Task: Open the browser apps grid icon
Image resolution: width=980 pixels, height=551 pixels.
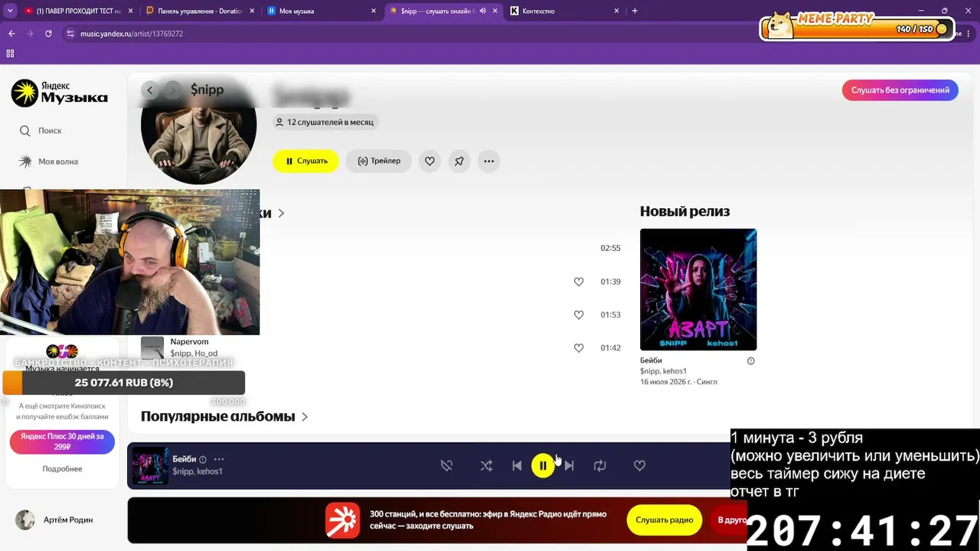Action: pyautogui.click(x=10, y=54)
